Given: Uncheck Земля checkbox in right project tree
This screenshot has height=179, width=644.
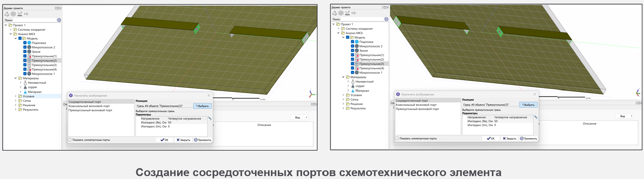Looking at the screenshot, I should click(352, 51).
